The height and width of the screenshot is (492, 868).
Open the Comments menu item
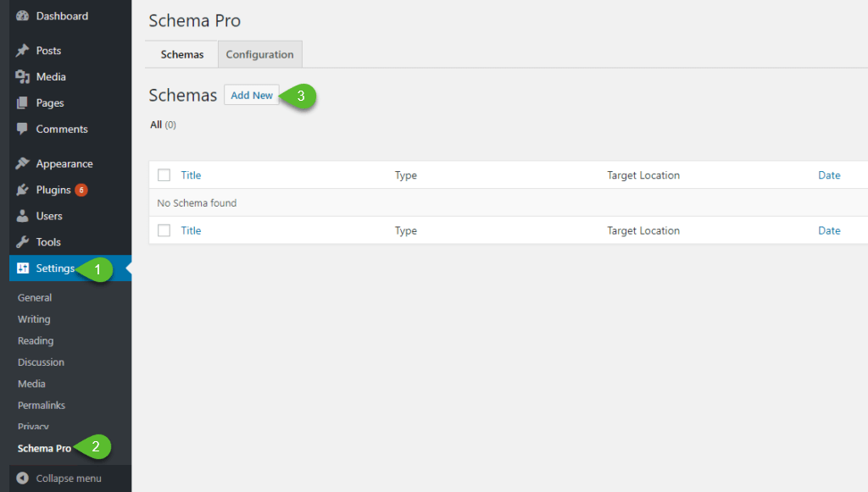tap(62, 129)
